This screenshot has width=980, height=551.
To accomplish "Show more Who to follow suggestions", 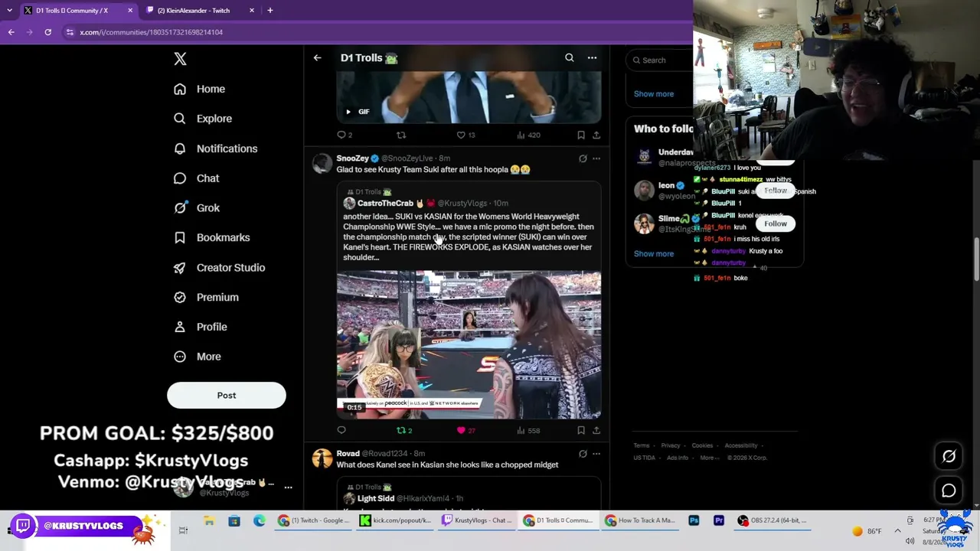I will click(654, 253).
